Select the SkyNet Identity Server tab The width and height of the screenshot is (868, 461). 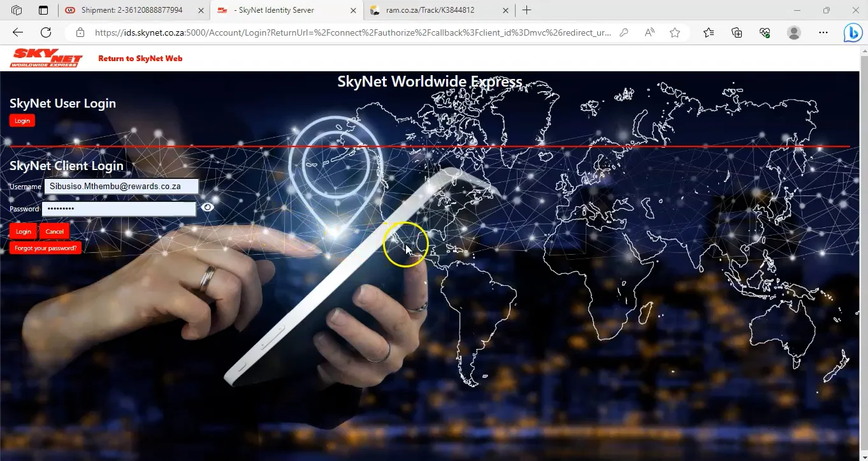click(x=275, y=10)
